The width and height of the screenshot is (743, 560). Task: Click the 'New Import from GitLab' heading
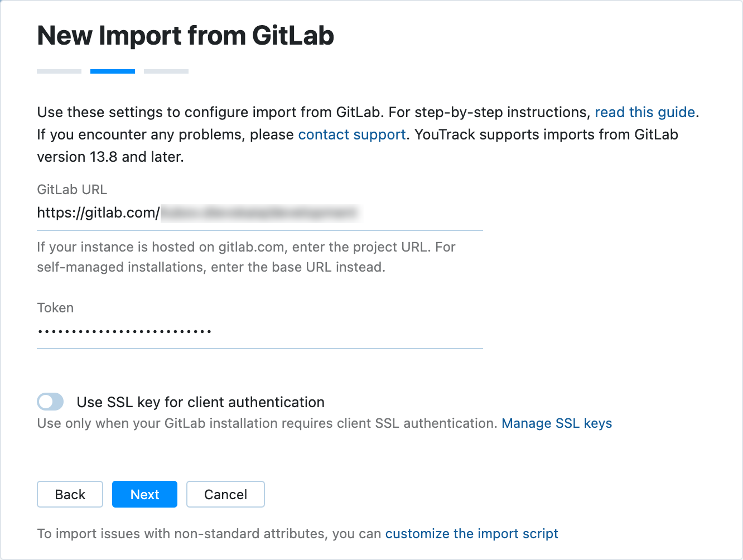click(x=185, y=35)
